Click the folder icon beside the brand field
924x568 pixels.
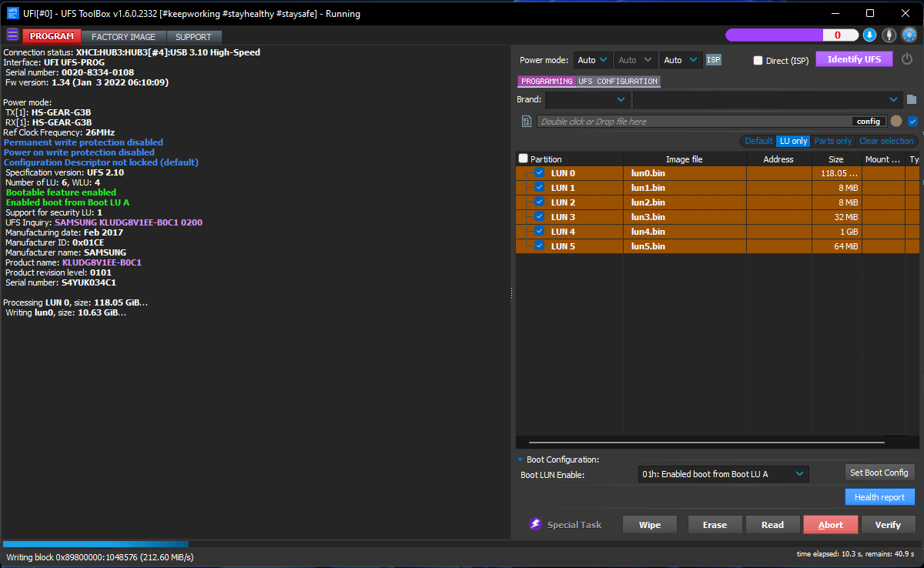coord(912,99)
